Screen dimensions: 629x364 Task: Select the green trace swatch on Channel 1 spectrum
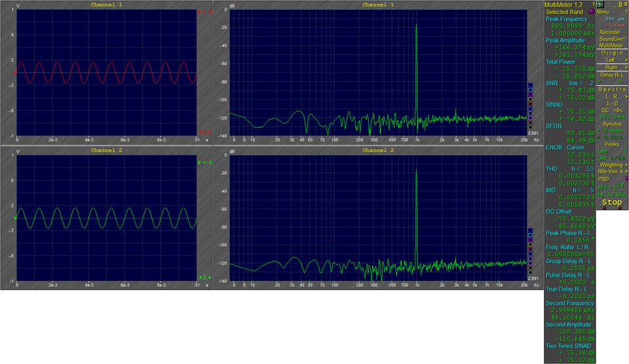pyautogui.click(x=530, y=128)
